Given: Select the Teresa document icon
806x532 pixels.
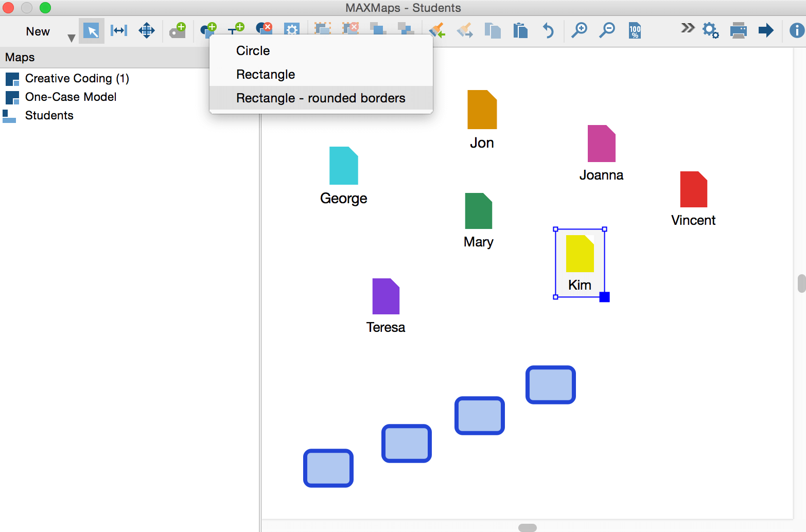Looking at the screenshot, I should click(386, 296).
